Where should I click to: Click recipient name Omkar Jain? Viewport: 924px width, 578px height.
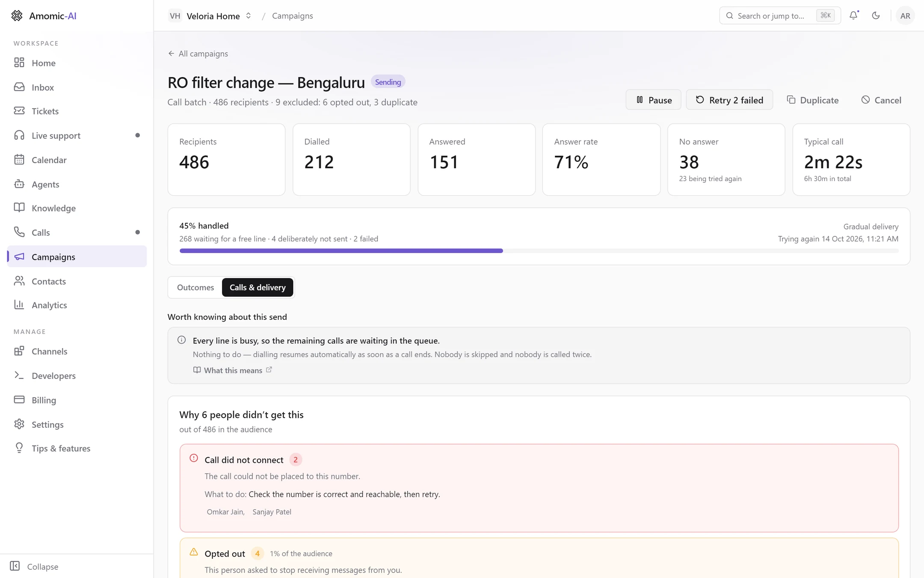click(226, 512)
